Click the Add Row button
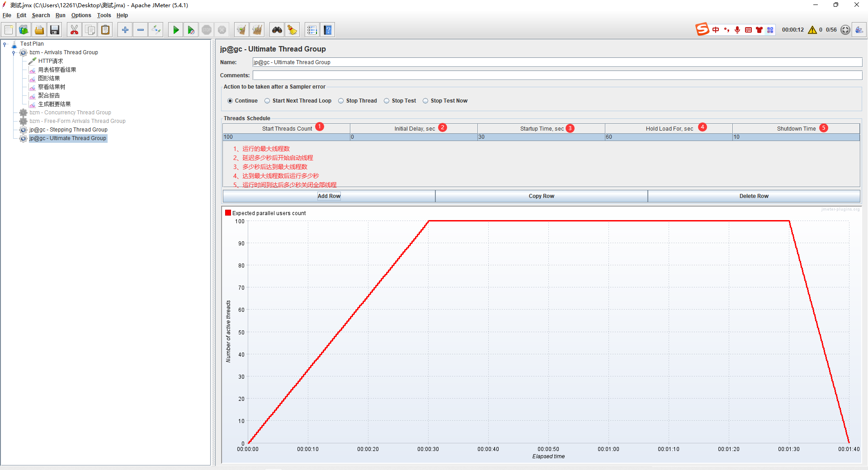This screenshot has height=470, width=868. [x=329, y=196]
